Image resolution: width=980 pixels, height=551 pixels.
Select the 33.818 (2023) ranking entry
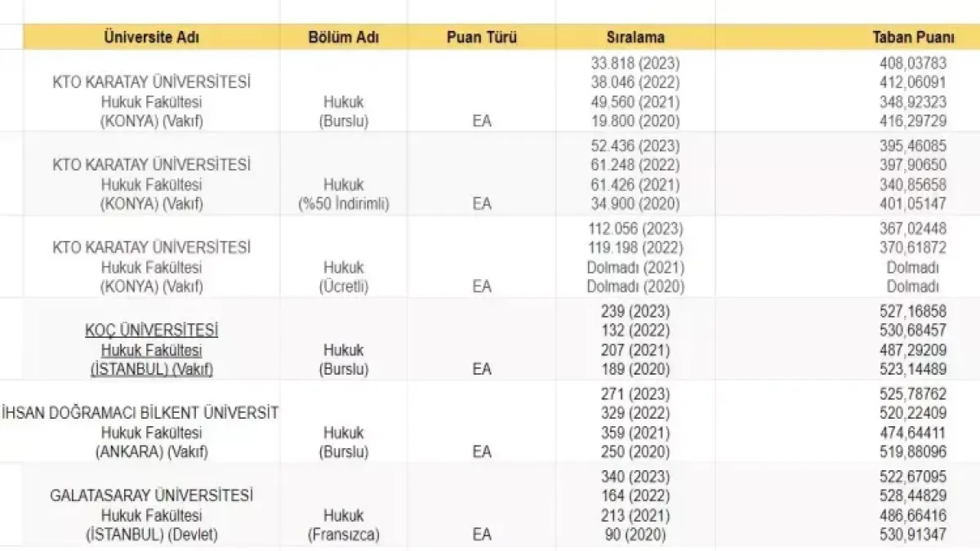pos(635,63)
